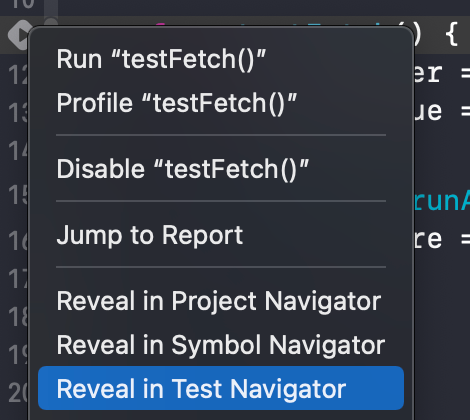
Task: Click line number 12 in the gutter
Action: point(18,74)
